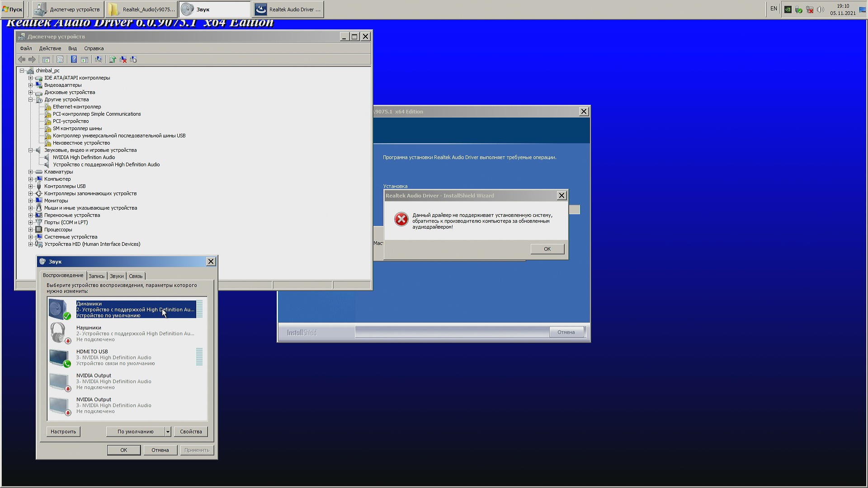Click the uninstall device toolbar icon
The width and height of the screenshot is (868, 488).
123,59
